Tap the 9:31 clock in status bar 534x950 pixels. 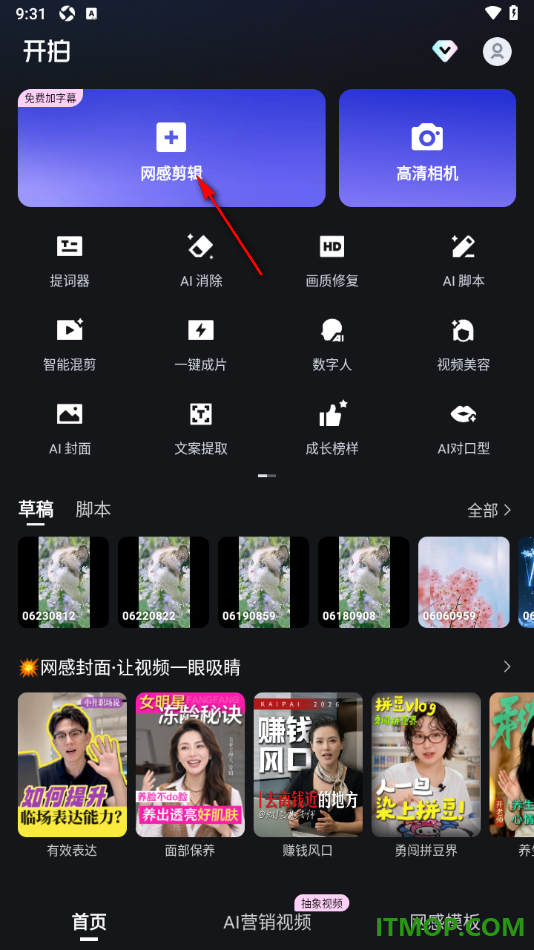pos(31,13)
